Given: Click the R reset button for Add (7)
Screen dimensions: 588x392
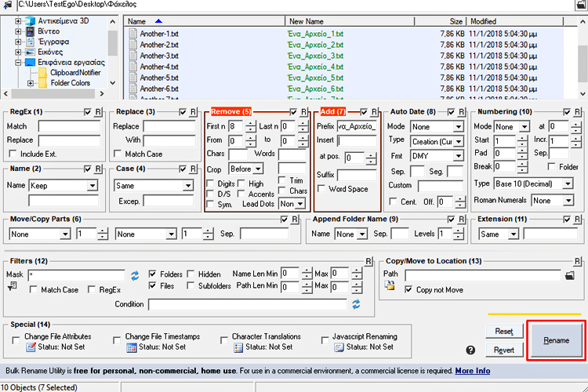Looking at the screenshot, I should (x=374, y=112).
